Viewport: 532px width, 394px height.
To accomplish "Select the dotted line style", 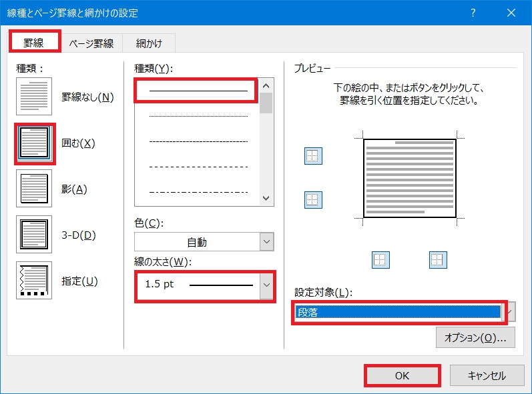I will tap(198, 116).
